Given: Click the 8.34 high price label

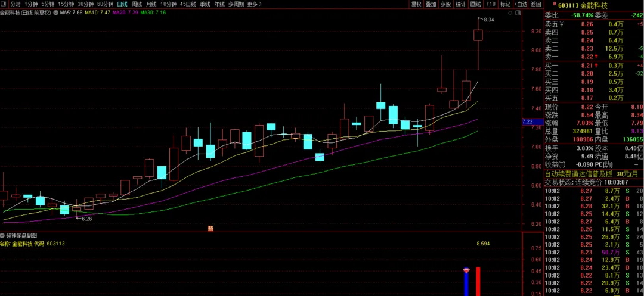Looking at the screenshot, I should 489,20.
